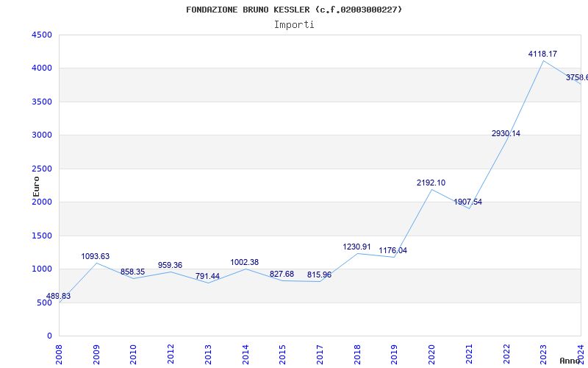The height and width of the screenshot is (368, 588).
Task: Click the 1000 y-axis tick label
Action: pyautogui.click(x=42, y=269)
